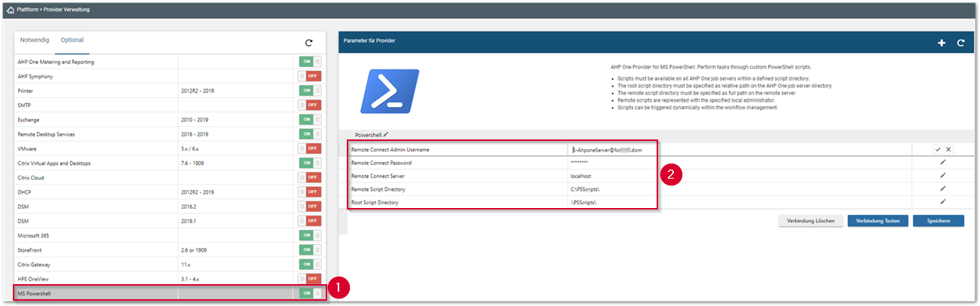This screenshot has height=306, width=980.
Task: Toggle the Printer provider switch
Action: tap(310, 90)
